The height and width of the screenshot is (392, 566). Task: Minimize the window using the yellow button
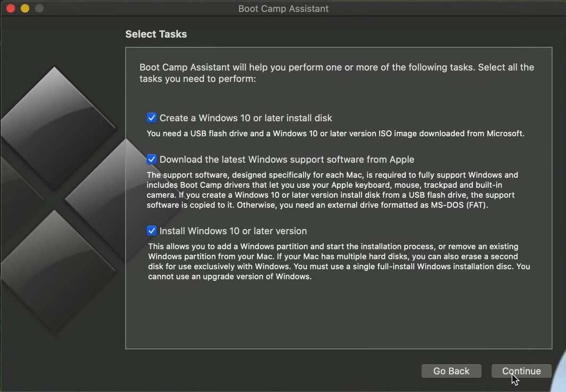pos(25,9)
